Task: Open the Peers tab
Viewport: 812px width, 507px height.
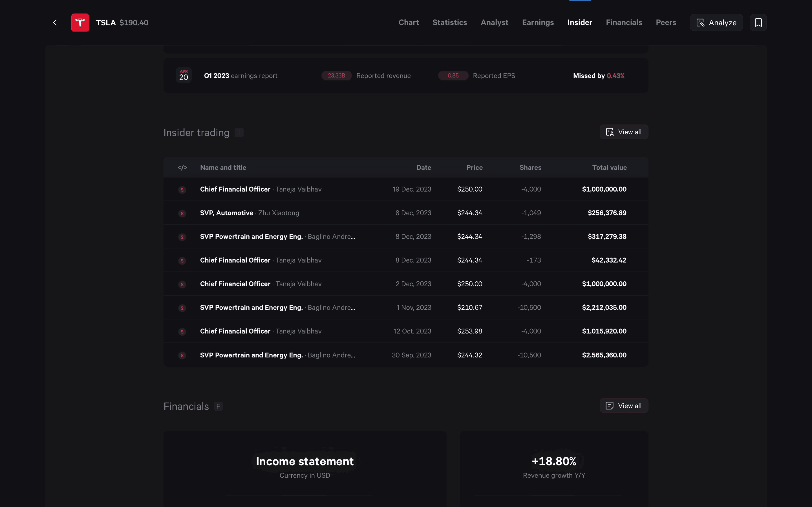Action: pyautogui.click(x=666, y=23)
